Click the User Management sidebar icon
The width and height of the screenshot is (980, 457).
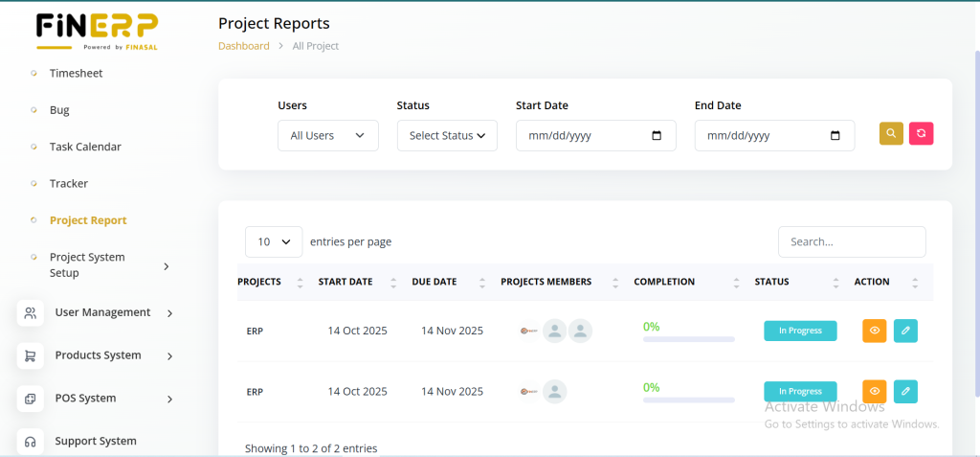[31, 312]
